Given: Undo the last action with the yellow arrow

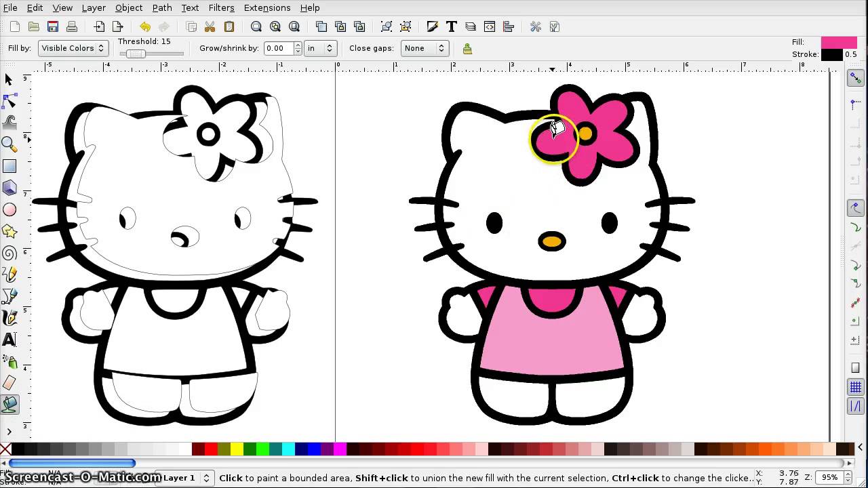Looking at the screenshot, I should tap(145, 27).
